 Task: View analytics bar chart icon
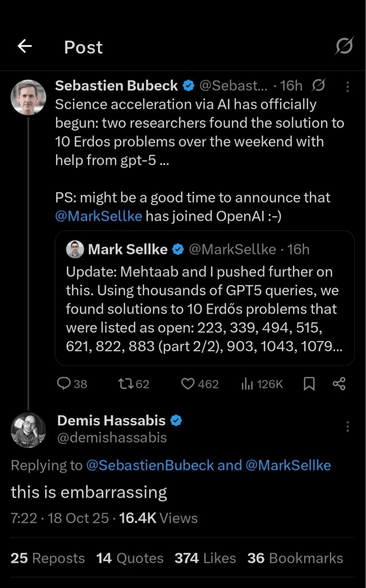247,384
